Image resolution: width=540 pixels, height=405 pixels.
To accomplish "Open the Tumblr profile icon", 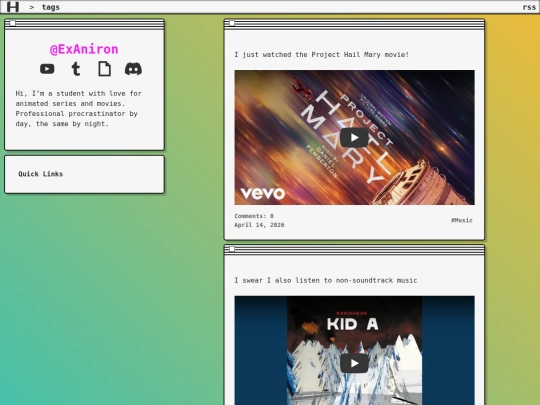I will [76, 69].
